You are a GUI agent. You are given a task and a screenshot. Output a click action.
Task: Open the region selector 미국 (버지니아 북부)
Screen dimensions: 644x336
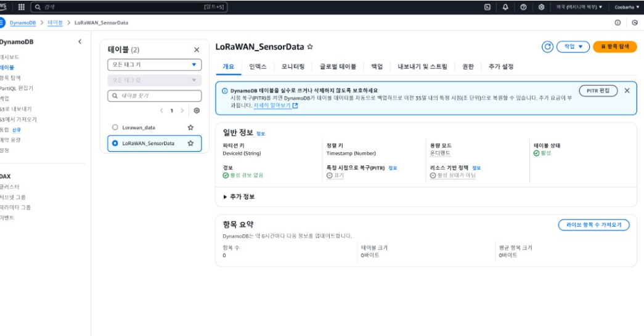tap(579, 7)
